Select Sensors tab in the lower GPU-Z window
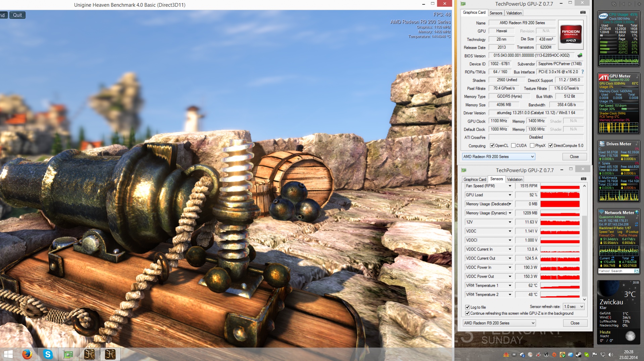 tap(496, 179)
